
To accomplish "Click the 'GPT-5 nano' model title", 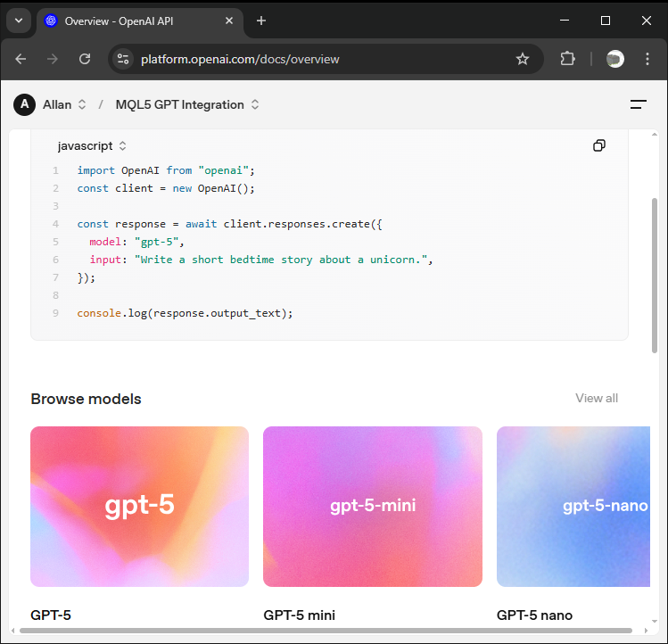I will (534, 615).
